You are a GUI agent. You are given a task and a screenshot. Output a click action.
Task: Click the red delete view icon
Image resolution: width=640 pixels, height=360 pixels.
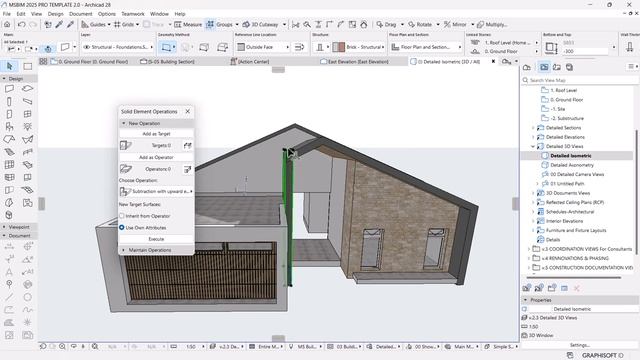click(577, 288)
